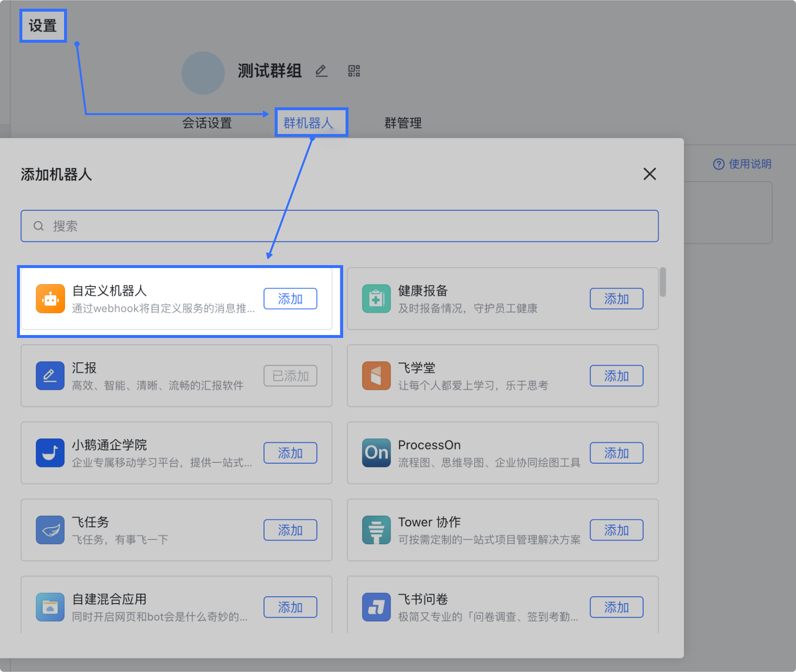796x672 pixels.
Task: Click the Feishu survey app icon
Action: (x=376, y=607)
